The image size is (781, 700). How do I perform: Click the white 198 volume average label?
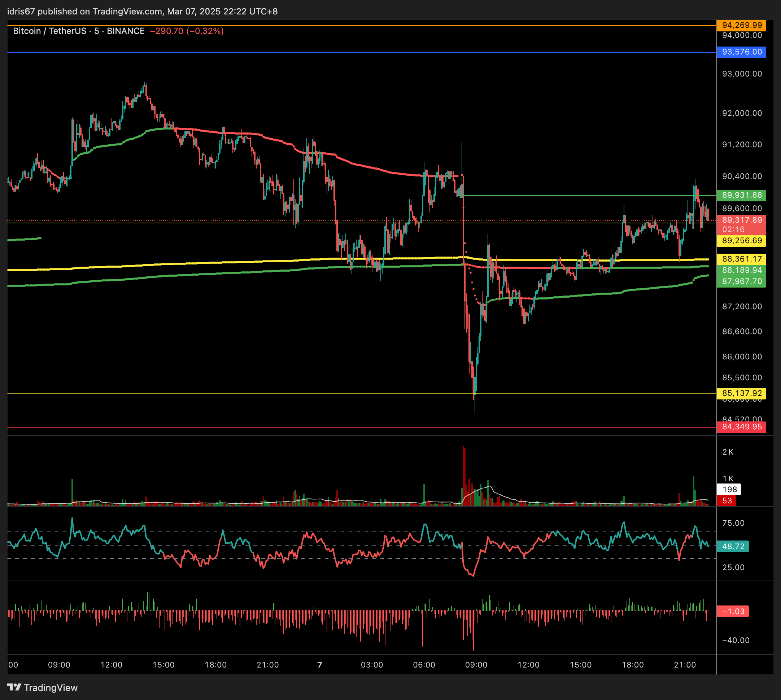[729, 490]
